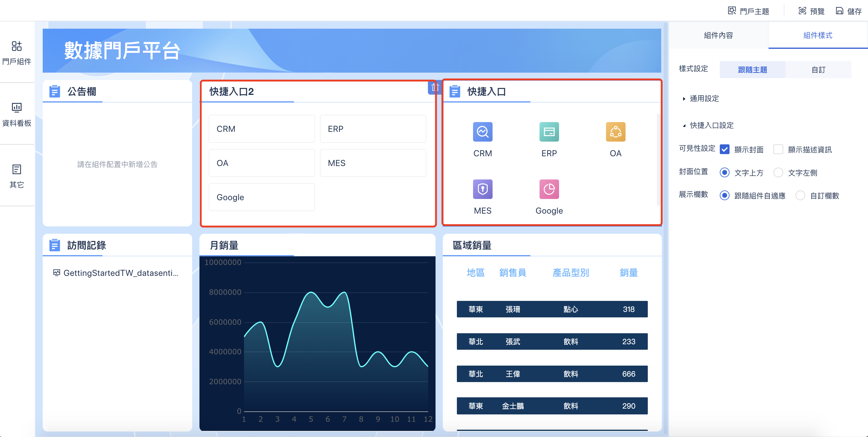Click the 數據門戶平台 banner title
The height and width of the screenshot is (437, 868).
[122, 51]
